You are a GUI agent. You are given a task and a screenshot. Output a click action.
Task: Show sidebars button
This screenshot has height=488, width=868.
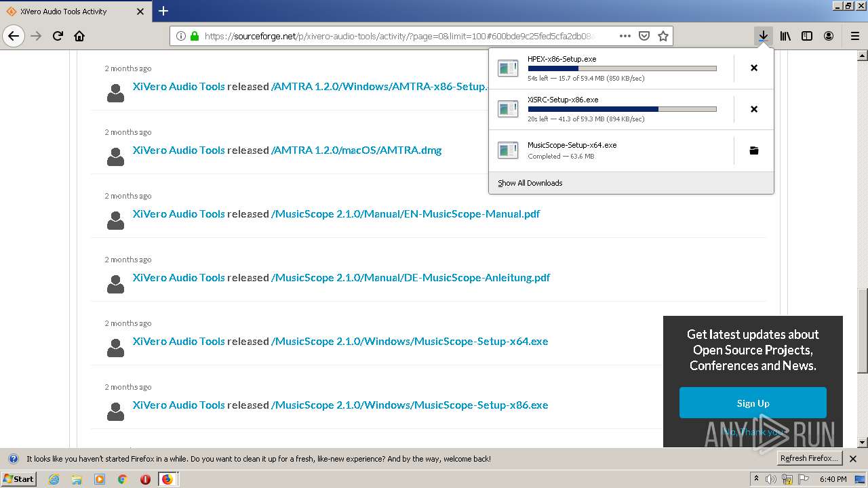pyautogui.click(x=807, y=36)
